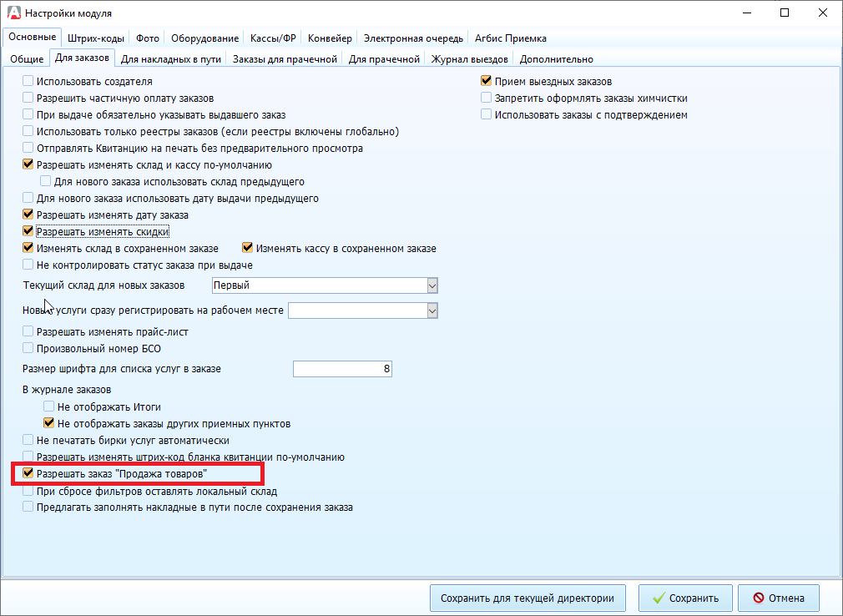Uncheck Разрешать изменять склад и кассу по-умолчанию
Image resolution: width=843 pixels, height=616 pixels.
(28, 164)
